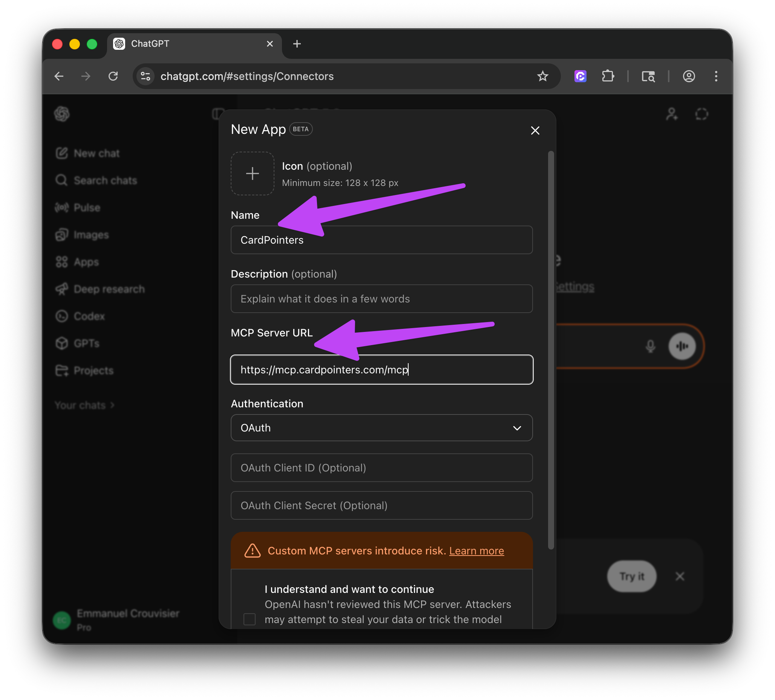The image size is (775, 700).
Task: Open the browser extensions puzzle icon
Action: 608,76
